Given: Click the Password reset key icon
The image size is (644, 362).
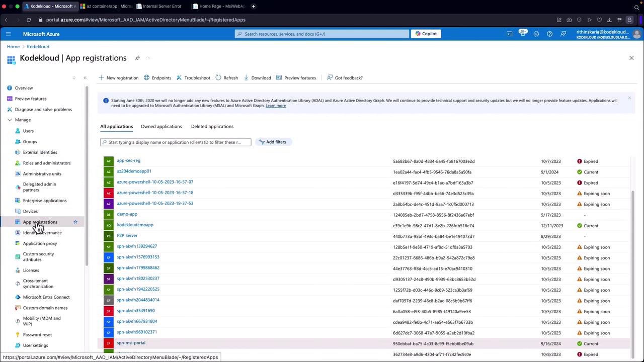Looking at the screenshot, I should 18,334.
